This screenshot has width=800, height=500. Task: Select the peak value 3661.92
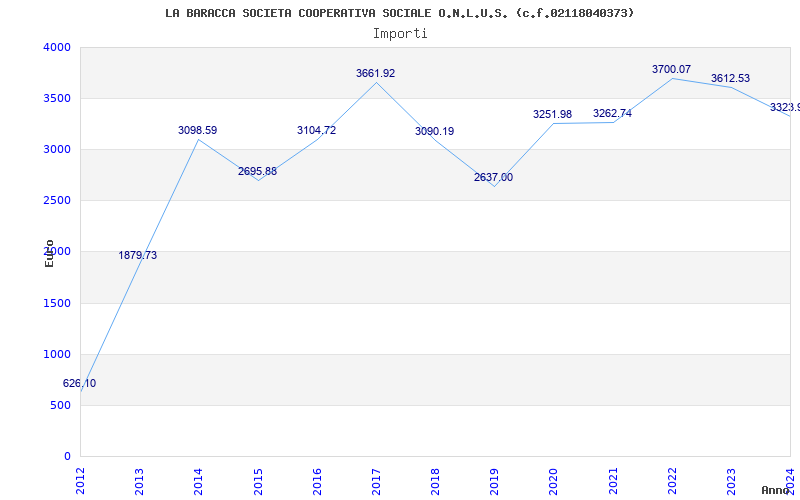pos(376,73)
